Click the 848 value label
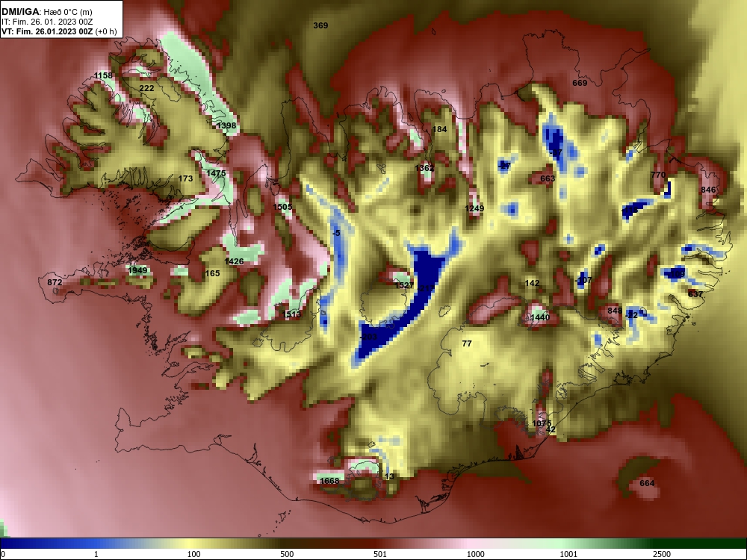This screenshot has width=747, height=560. pos(615,311)
